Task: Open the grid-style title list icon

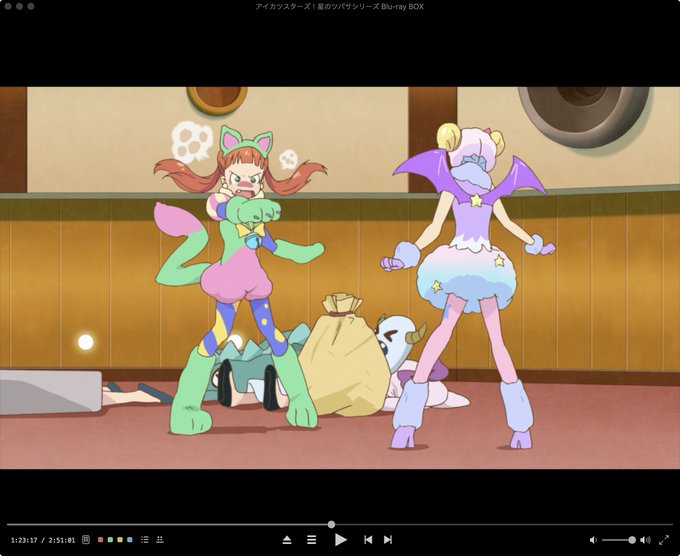Action: pyautogui.click(x=160, y=540)
